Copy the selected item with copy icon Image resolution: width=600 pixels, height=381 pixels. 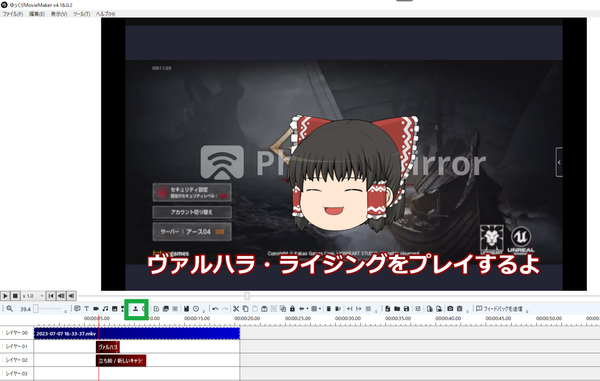(x=246, y=309)
